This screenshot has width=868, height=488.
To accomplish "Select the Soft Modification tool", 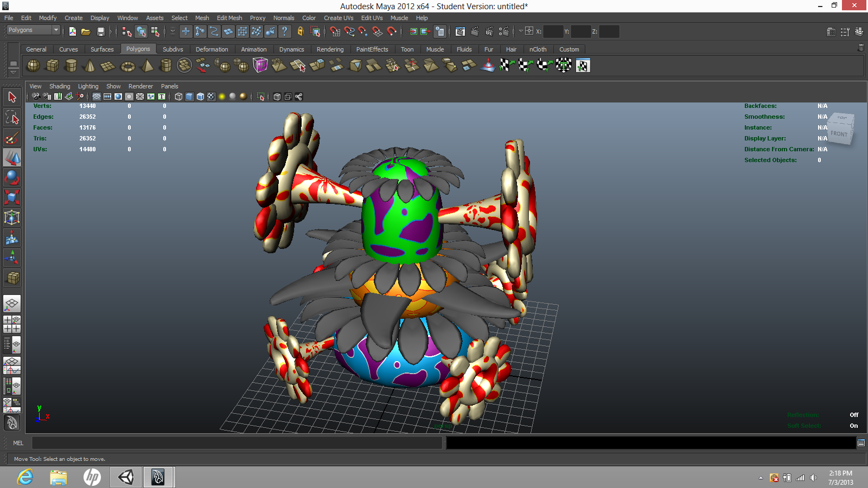I will point(12,237).
